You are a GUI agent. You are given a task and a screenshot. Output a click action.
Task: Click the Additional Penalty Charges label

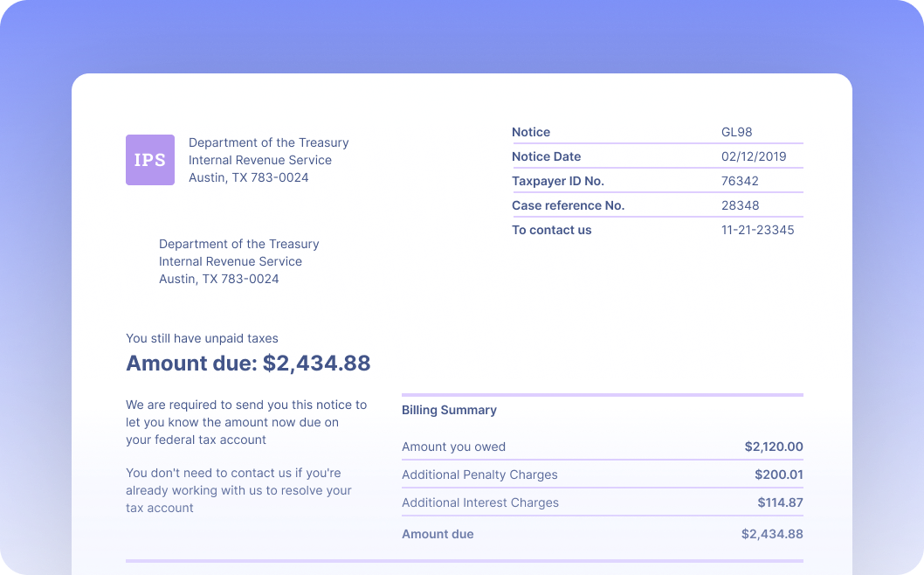coord(479,475)
